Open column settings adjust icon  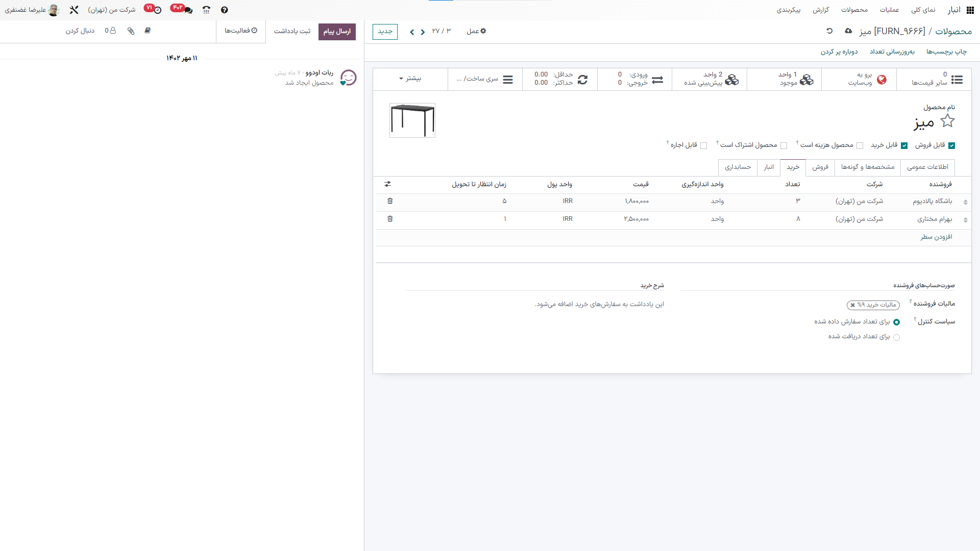[x=388, y=184]
